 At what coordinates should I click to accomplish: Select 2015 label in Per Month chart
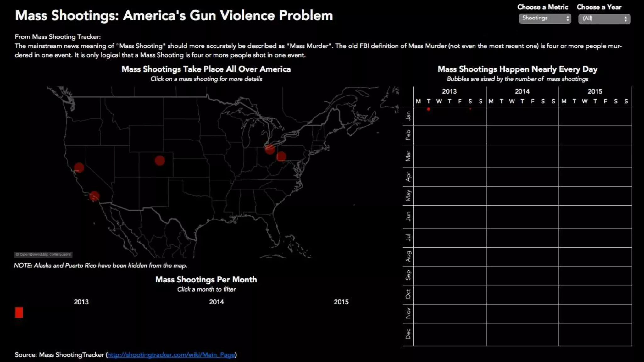pyautogui.click(x=341, y=302)
